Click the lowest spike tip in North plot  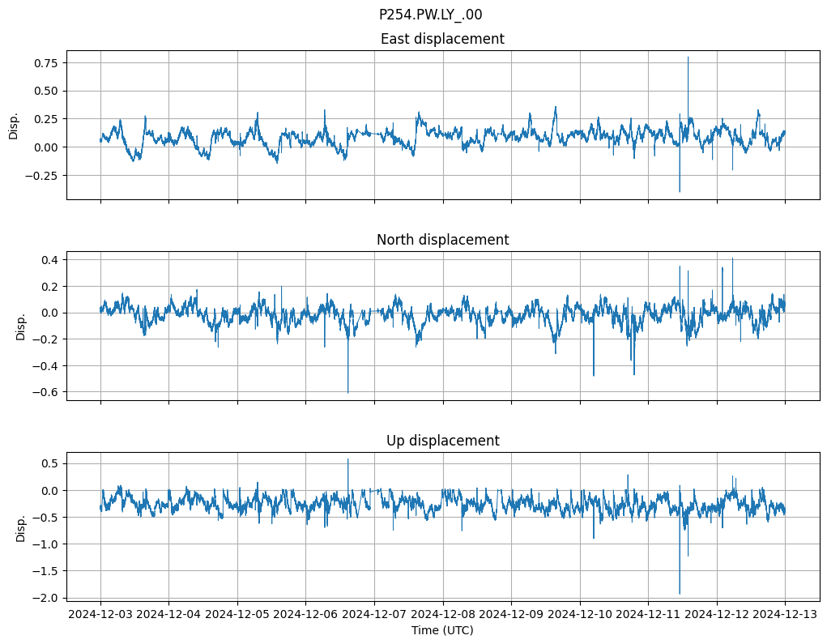[x=348, y=392]
